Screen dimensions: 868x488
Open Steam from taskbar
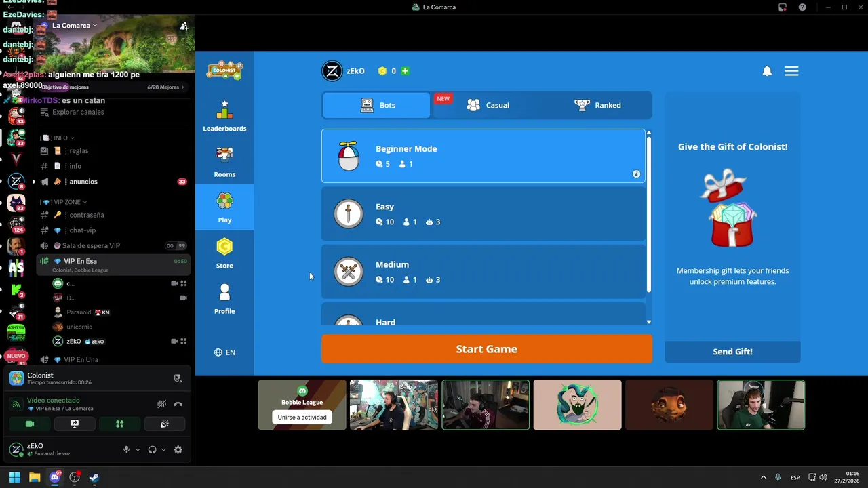tap(94, 477)
